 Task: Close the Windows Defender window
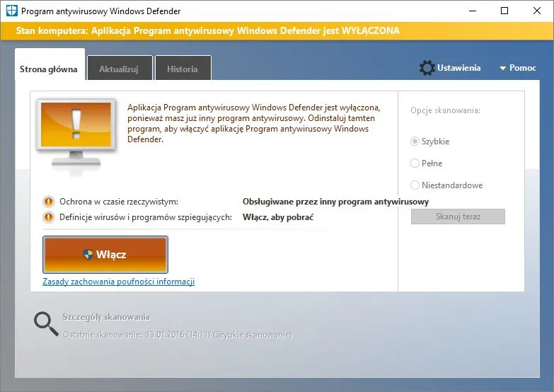point(536,11)
